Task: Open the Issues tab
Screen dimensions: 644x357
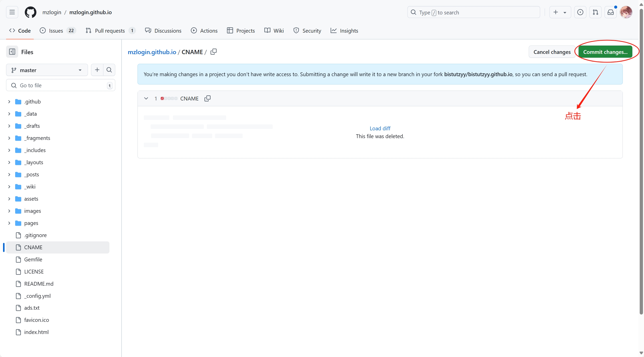Action: point(58,31)
